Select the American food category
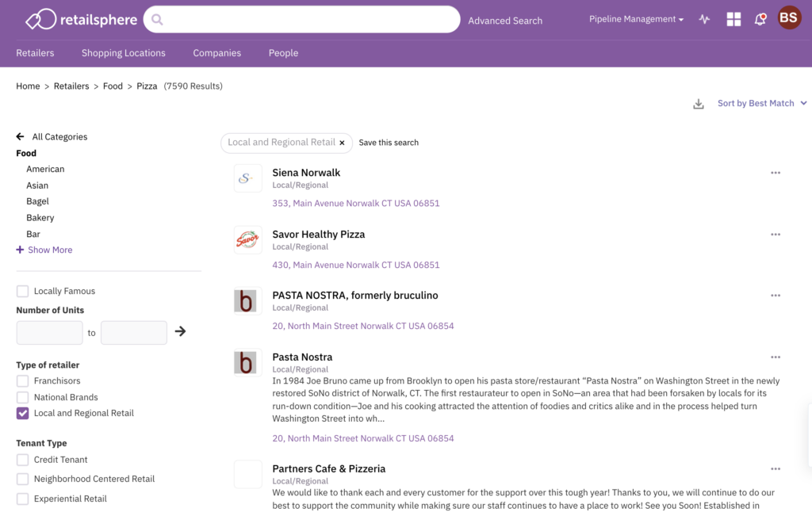Viewport: 812px width, 512px height. [45, 169]
